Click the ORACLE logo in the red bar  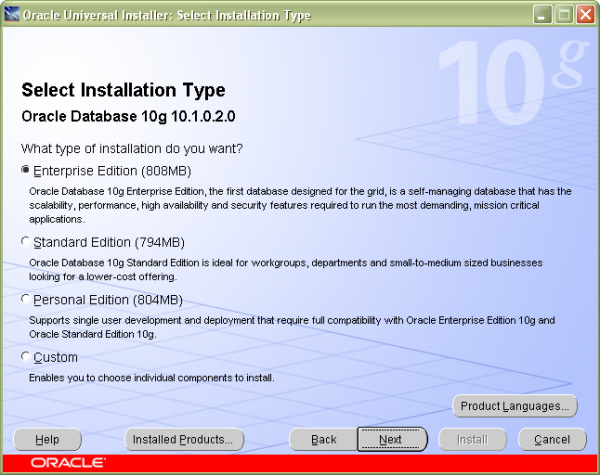point(68,463)
